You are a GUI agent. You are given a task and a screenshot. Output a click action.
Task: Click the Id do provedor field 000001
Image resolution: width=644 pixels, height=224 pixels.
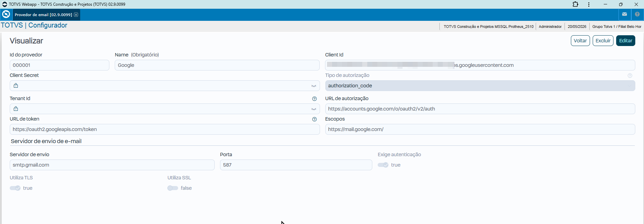coord(59,65)
